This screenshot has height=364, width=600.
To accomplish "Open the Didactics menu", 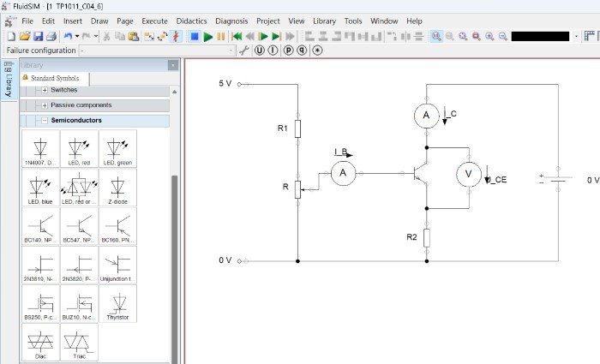I will click(190, 21).
